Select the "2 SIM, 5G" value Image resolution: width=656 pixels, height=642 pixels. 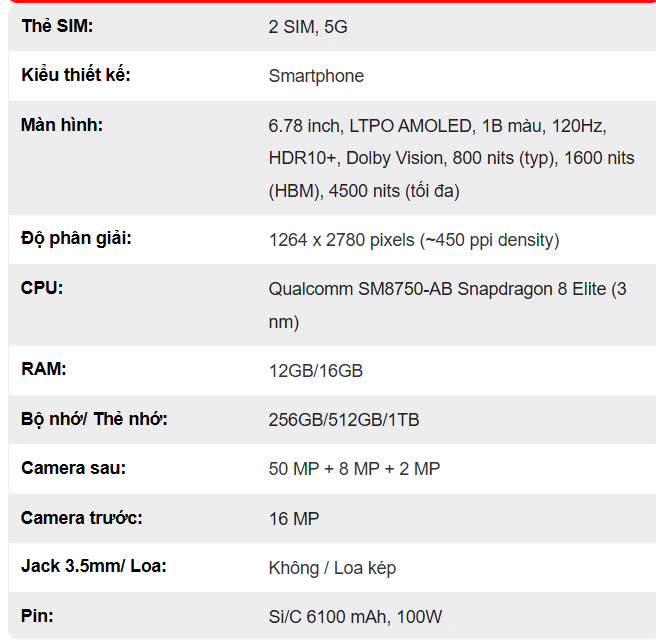click(x=308, y=27)
